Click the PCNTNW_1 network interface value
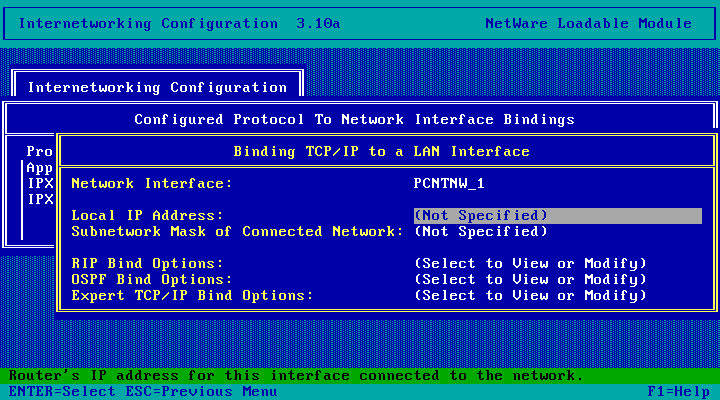 point(449,184)
